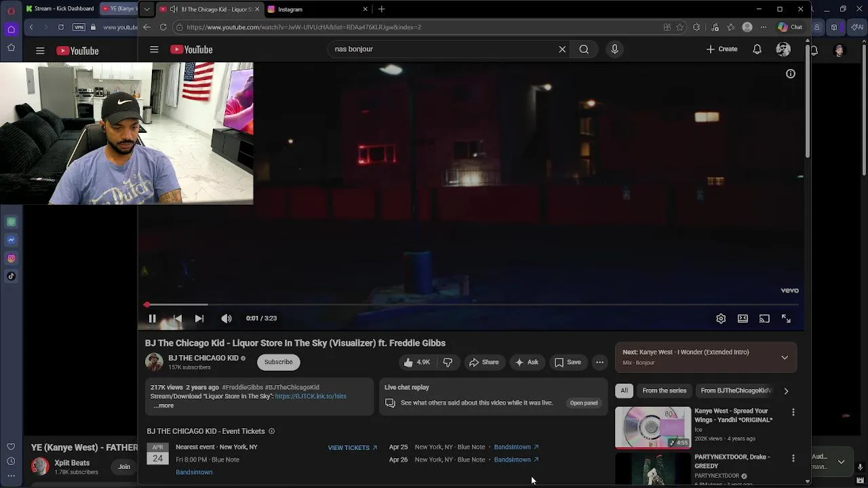Viewport: 868px width, 488px height.
Task: Skip to the next video
Action: [x=199, y=319]
